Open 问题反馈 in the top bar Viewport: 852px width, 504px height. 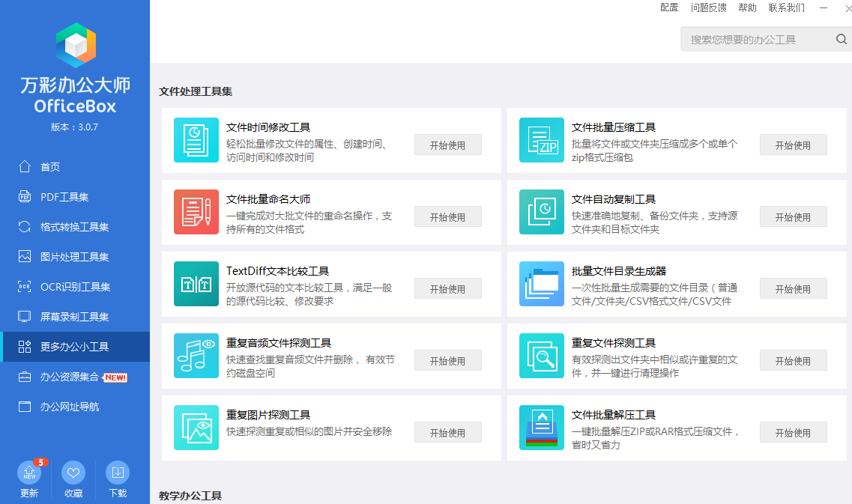(x=709, y=7)
